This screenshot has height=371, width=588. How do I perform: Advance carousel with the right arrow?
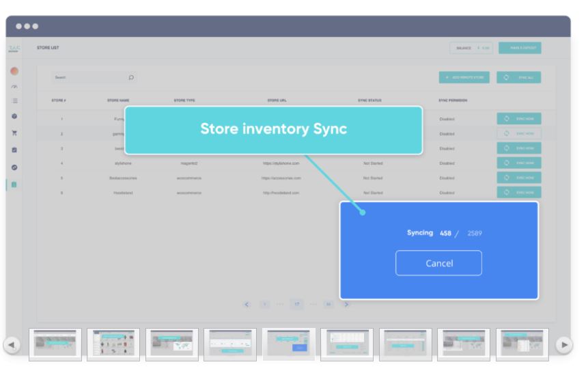click(563, 345)
